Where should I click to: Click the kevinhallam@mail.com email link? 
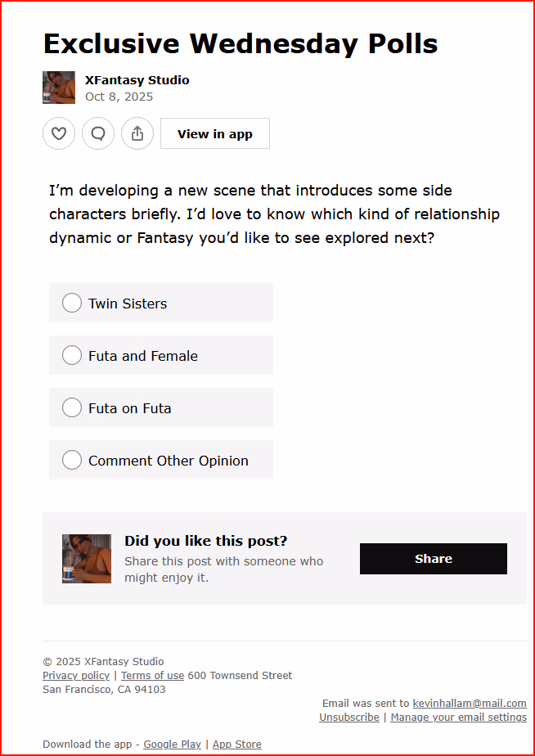pos(469,704)
